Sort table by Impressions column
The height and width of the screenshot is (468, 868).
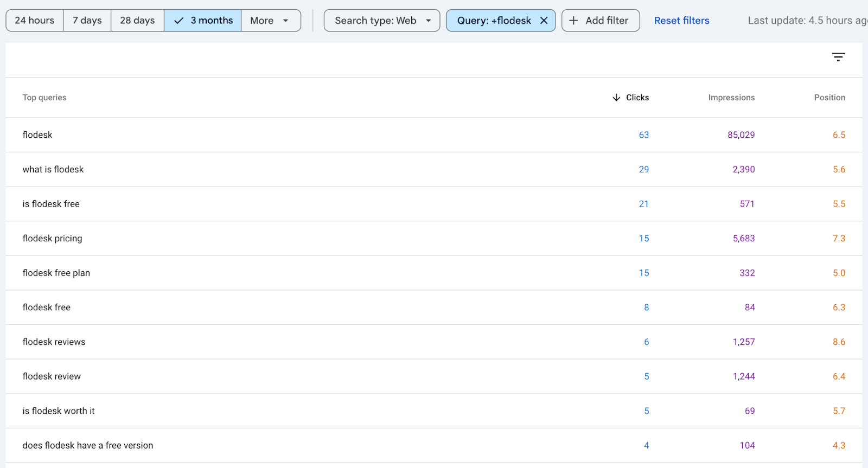[731, 98]
